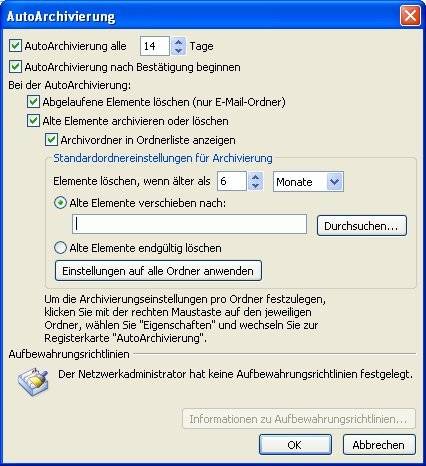Screen dimensions: 426x466
Task: Open the Monate unit dropdown
Action: (334, 182)
